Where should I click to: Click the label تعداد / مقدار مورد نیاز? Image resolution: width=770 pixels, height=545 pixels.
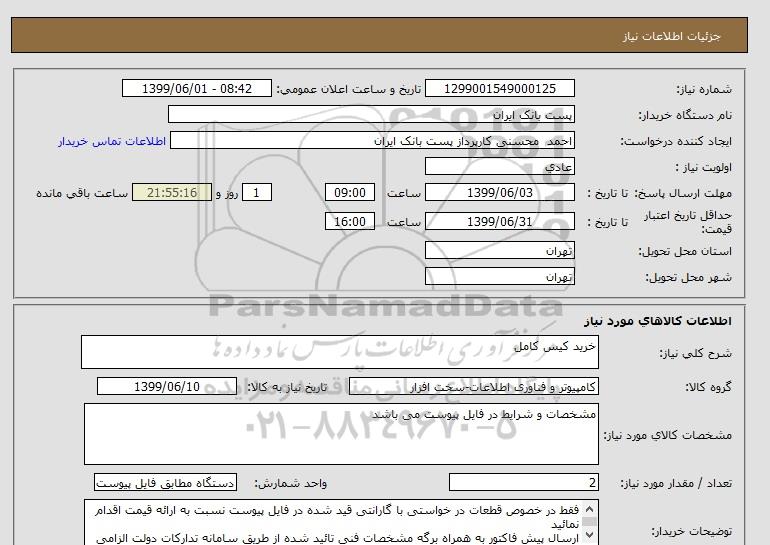tap(676, 484)
